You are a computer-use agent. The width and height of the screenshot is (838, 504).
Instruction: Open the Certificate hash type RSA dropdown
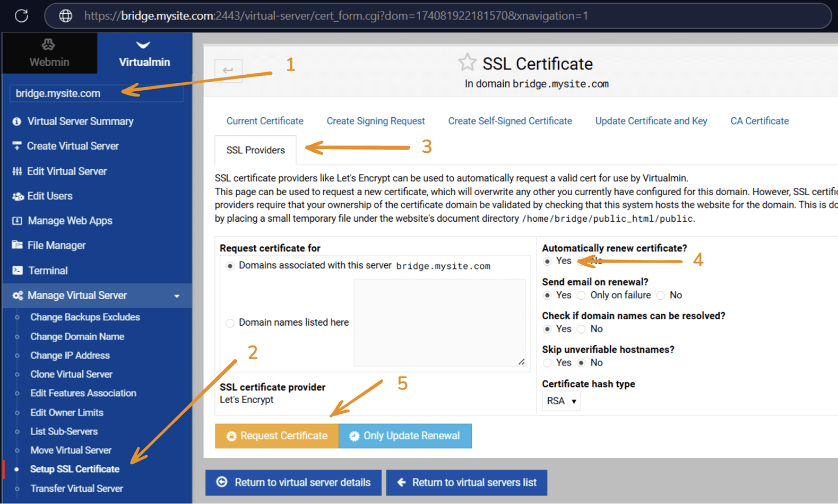click(561, 401)
